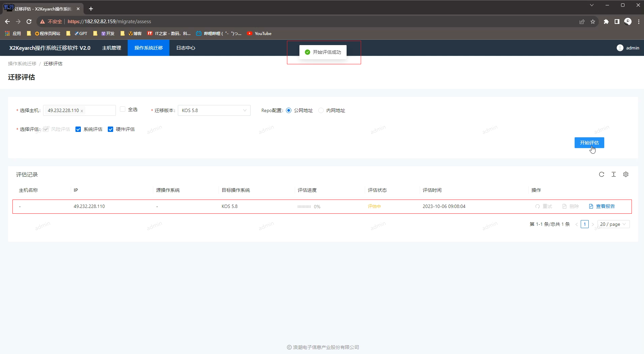Share this page via share icon
This screenshot has width=644, height=354.
582,22
